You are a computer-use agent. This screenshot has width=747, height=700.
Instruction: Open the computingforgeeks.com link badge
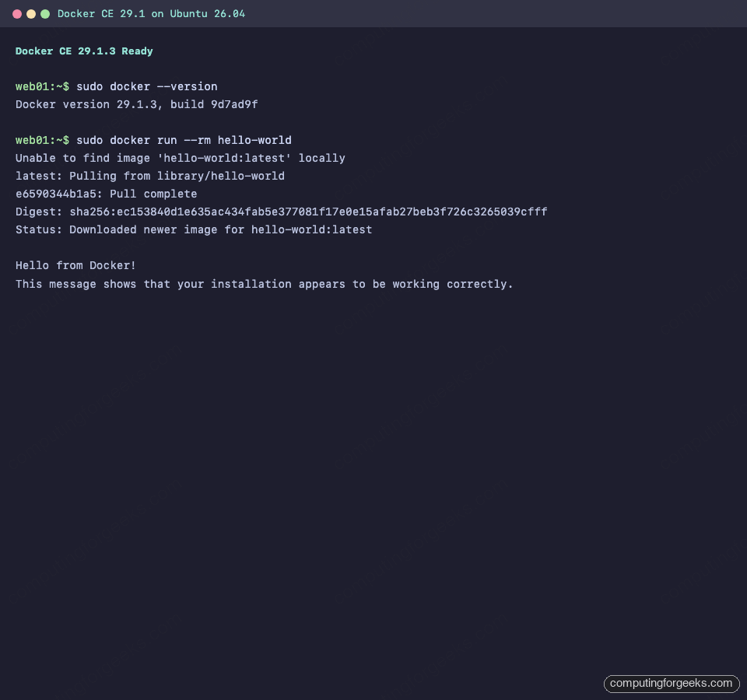tap(671, 684)
